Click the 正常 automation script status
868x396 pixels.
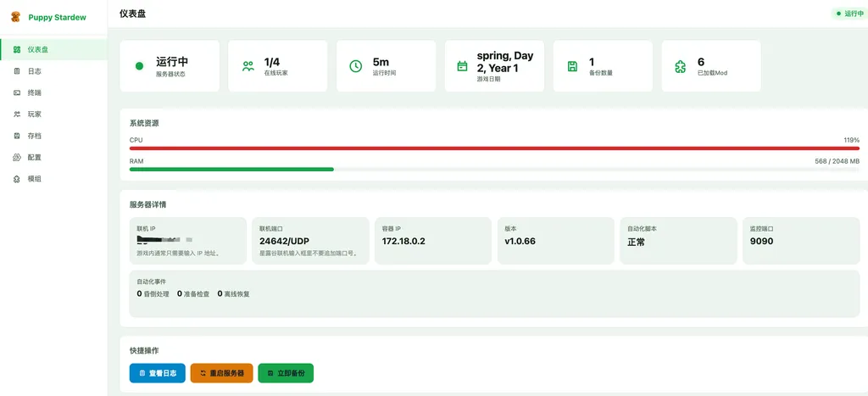click(x=636, y=242)
